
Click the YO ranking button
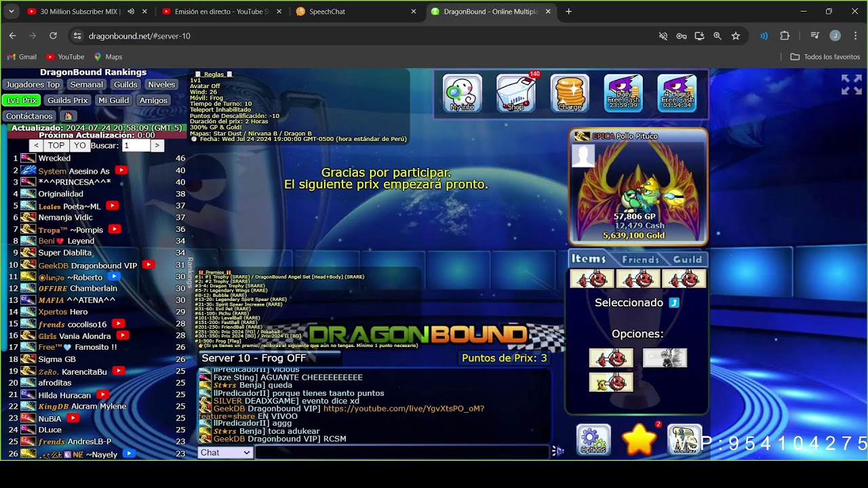coord(80,146)
